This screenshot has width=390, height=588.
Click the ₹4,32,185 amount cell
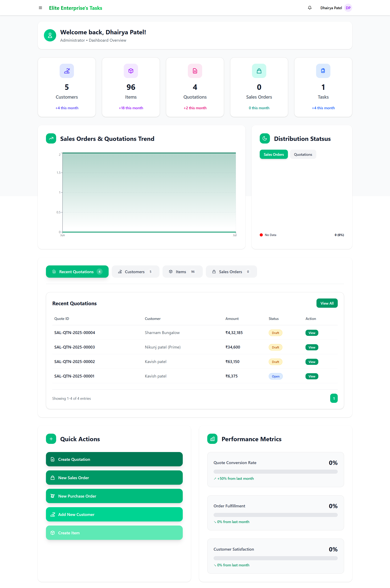coord(234,333)
